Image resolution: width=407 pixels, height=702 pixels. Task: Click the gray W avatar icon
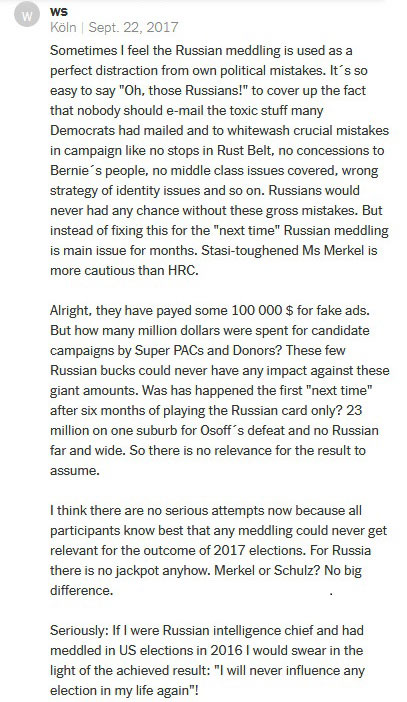27,16
